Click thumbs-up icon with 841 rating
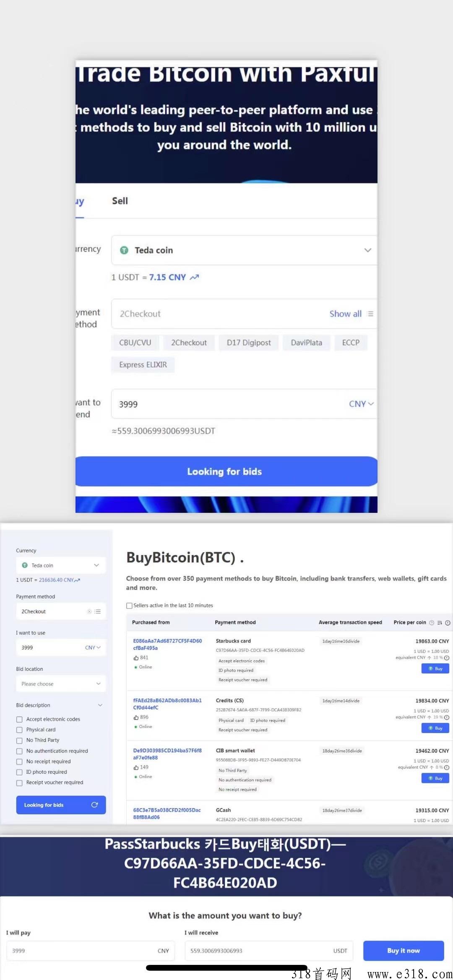This screenshot has height=980, width=453. [136, 658]
